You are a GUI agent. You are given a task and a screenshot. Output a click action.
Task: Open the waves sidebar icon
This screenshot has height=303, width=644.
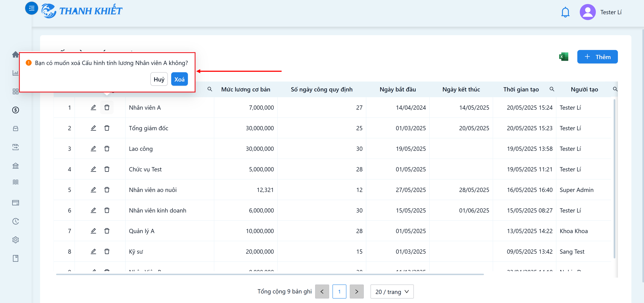pos(16,182)
